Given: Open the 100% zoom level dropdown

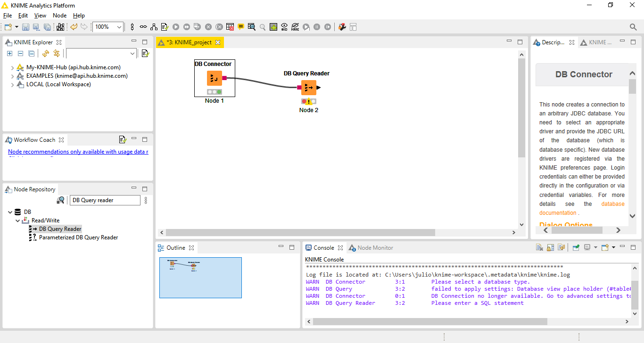Looking at the screenshot, I should (x=119, y=27).
